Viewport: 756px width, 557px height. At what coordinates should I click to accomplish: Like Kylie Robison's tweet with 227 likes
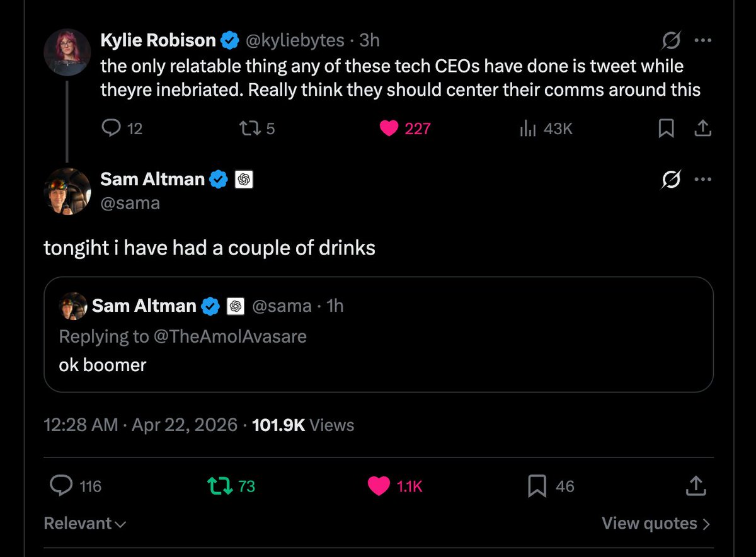[x=390, y=129]
